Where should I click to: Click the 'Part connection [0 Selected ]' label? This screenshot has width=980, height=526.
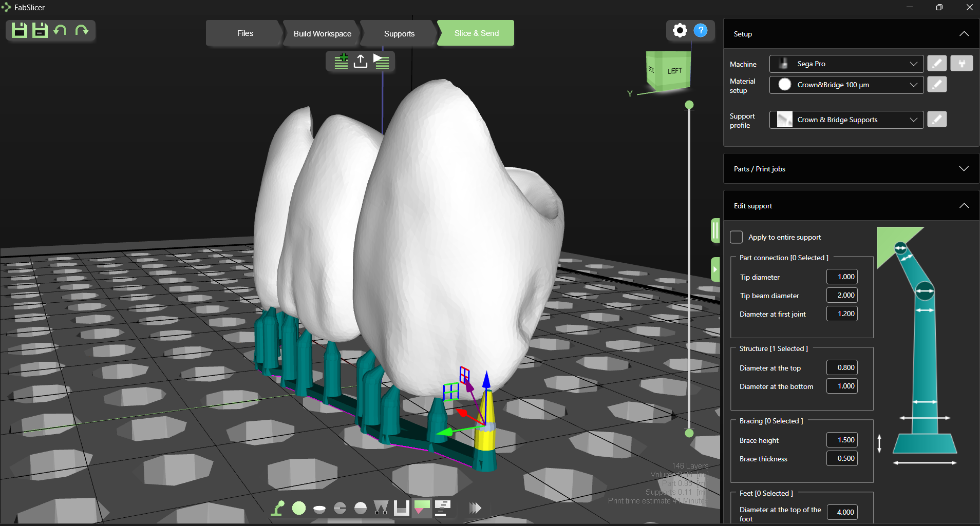(x=784, y=258)
